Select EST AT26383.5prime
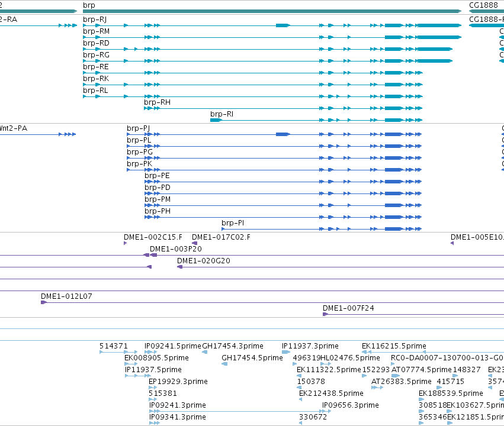 402,382
